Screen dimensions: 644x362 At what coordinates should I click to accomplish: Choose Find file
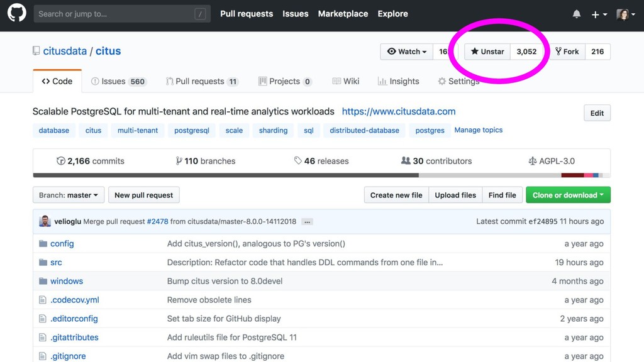click(x=502, y=195)
